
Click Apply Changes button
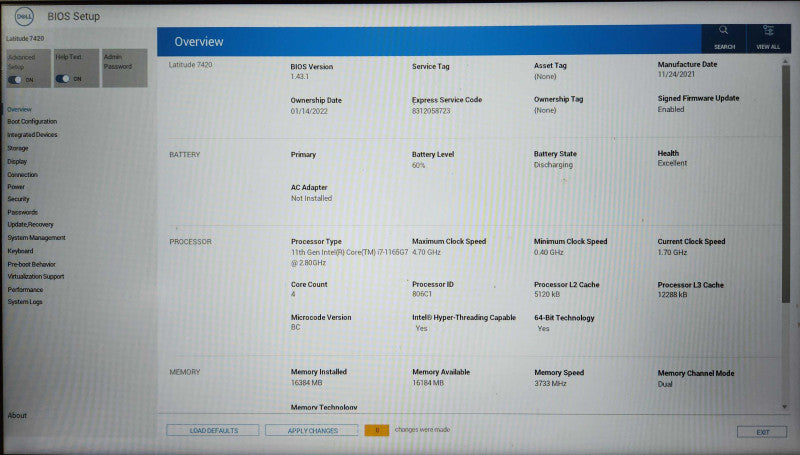(x=312, y=431)
